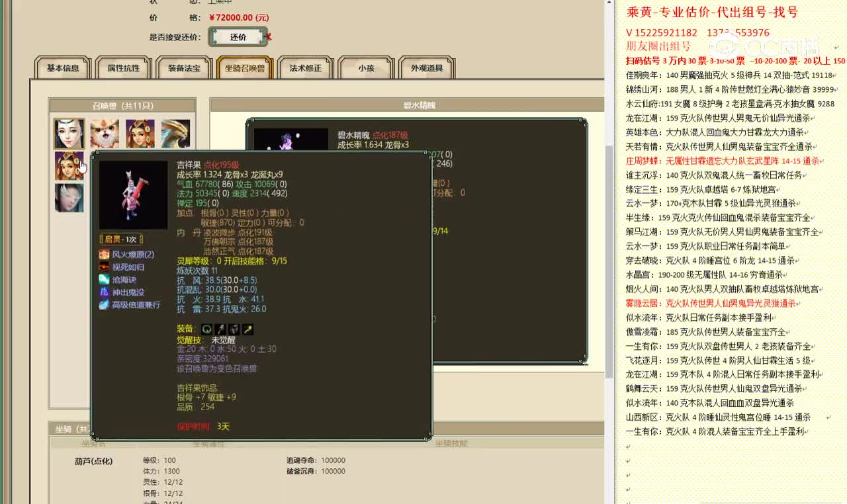Click the 碧水精魄 pet model image behind the tooltip
The image size is (847, 504).
click(291, 141)
